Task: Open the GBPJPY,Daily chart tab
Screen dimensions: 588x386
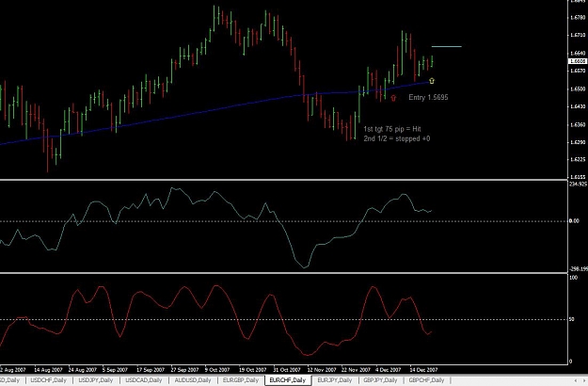Action: tap(380, 380)
